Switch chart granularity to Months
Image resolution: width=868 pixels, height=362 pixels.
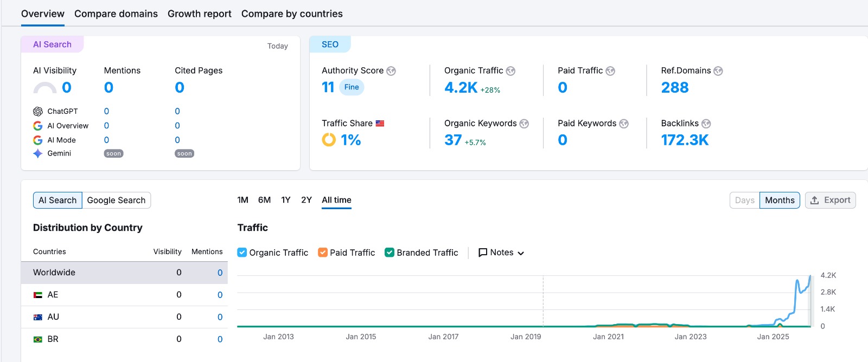click(780, 200)
